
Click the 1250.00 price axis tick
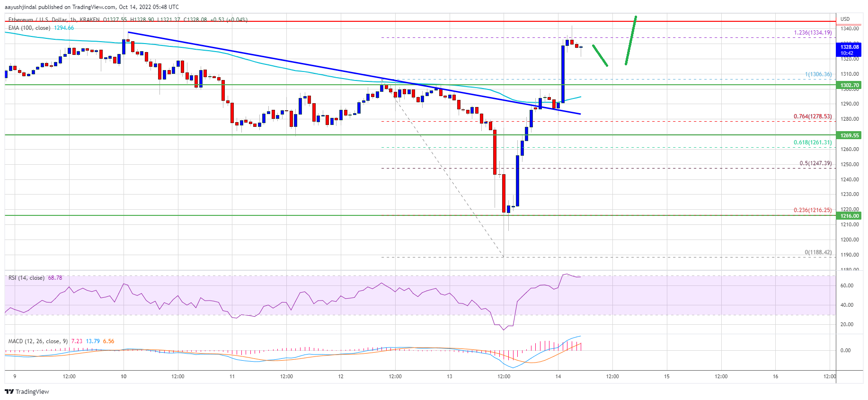[850, 164]
